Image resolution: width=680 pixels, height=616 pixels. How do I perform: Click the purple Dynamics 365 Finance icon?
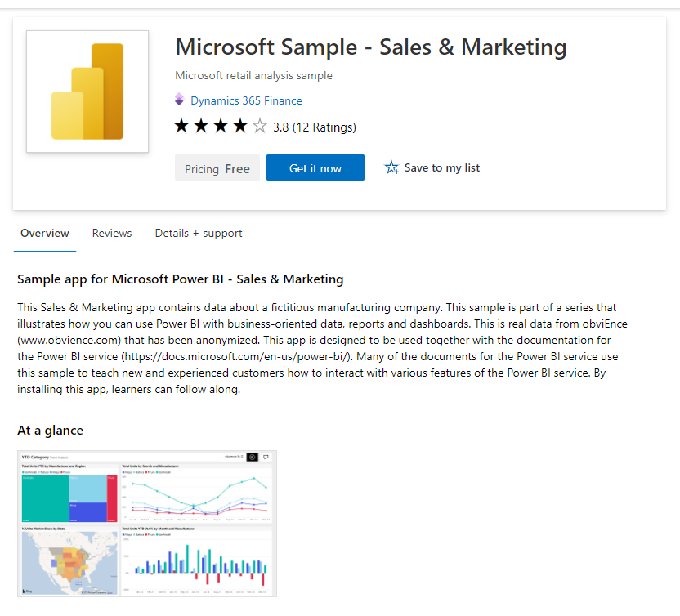pos(180,100)
